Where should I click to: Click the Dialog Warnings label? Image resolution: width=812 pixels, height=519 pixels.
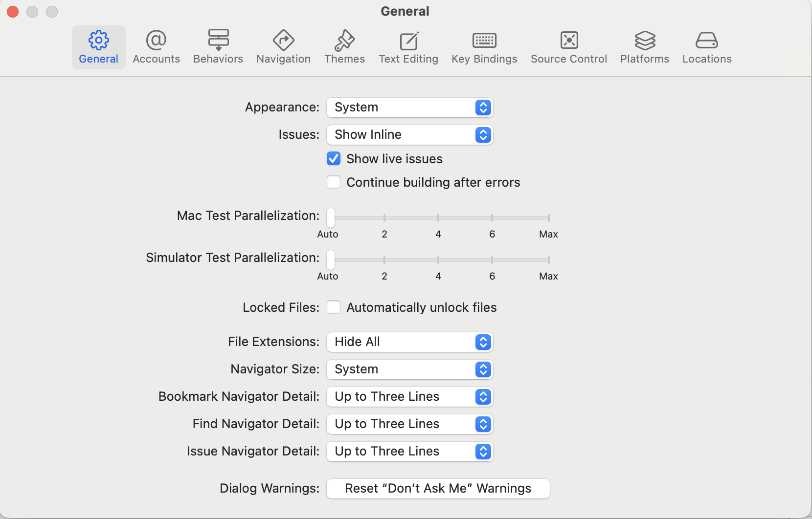pos(270,488)
